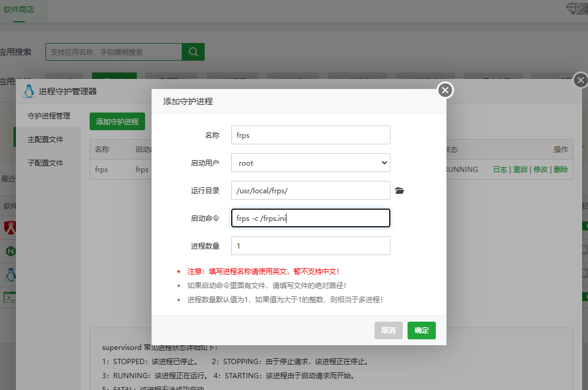Open the 启动用户 dropdown
588x390 pixels.
[310, 163]
